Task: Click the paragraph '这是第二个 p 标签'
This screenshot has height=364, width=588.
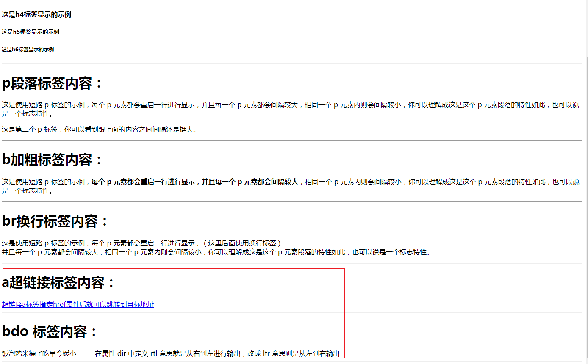Action: coord(100,130)
